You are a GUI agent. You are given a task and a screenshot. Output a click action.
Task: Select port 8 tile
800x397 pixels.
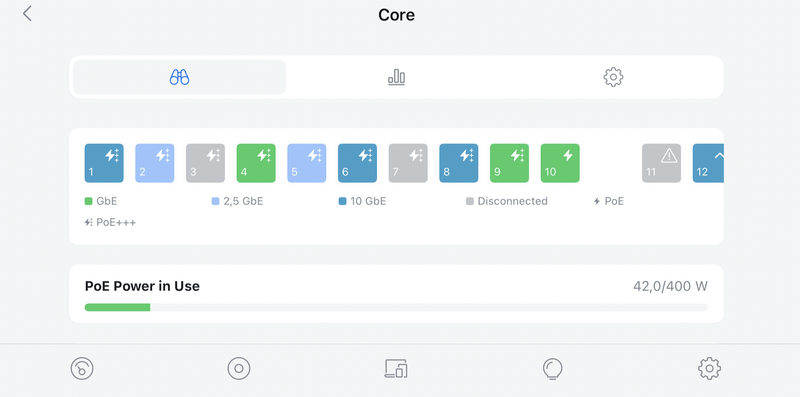tap(459, 163)
